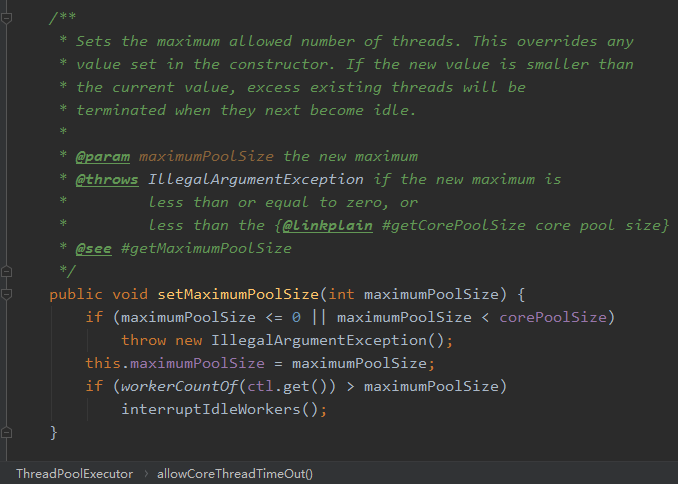Click the @param Javadoc tag
The height and width of the screenshot is (484, 678).
coord(102,157)
